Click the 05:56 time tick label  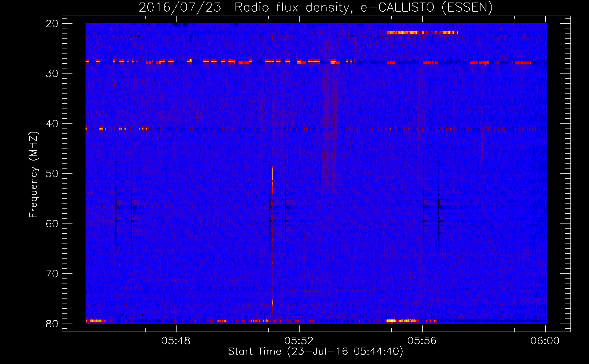pyautogui.click(x=422, y=341)
